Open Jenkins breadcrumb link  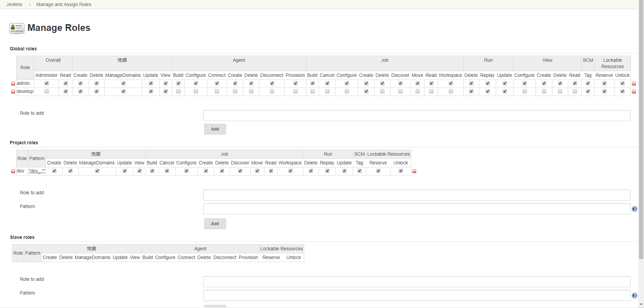[x=14, y=4]
